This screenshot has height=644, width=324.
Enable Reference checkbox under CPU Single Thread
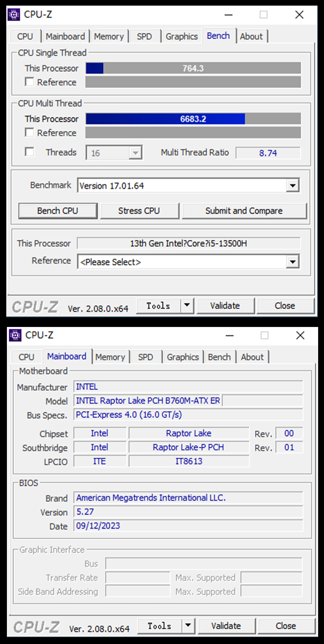(x=30, y=82)
